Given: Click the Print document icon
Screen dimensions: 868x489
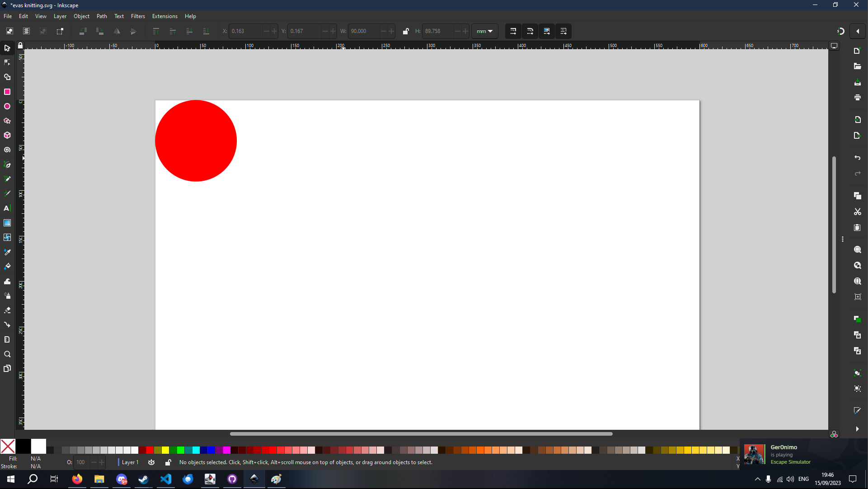Looking at the screenshot, I should (x=858, y=98).
